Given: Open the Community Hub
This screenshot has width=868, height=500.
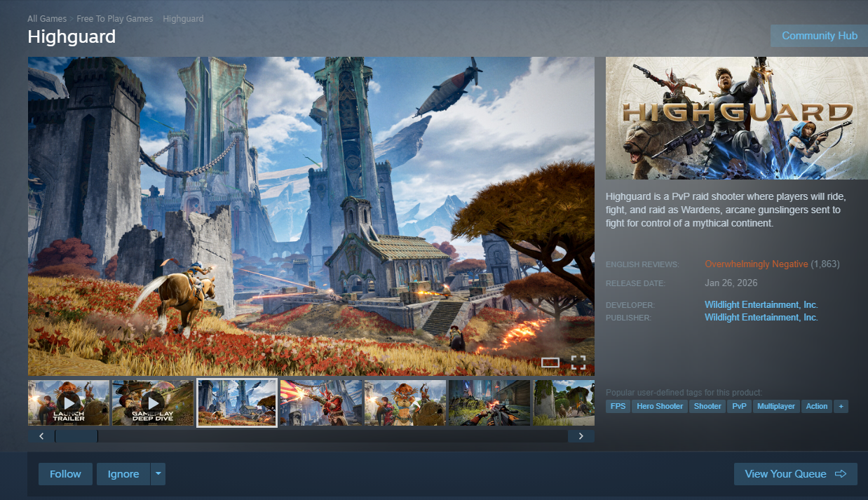Looking at the screenshot, I should click(819, 36).
